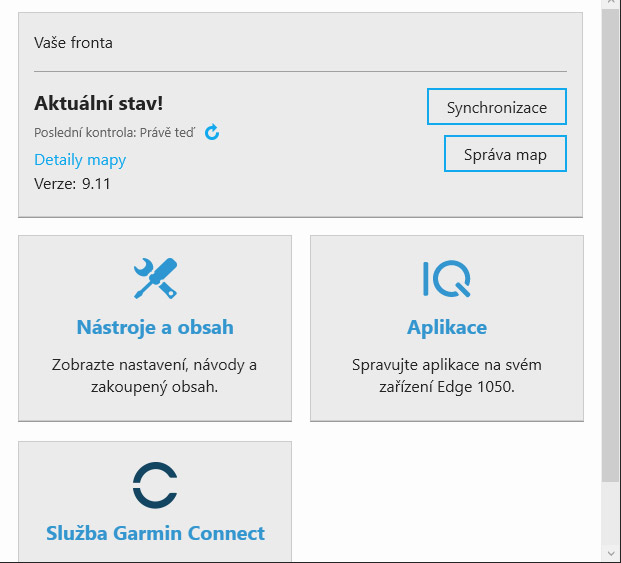Click the Verze: 9.11 version text
This screenshot has width=621, height=563.
[x=72, y=184]
